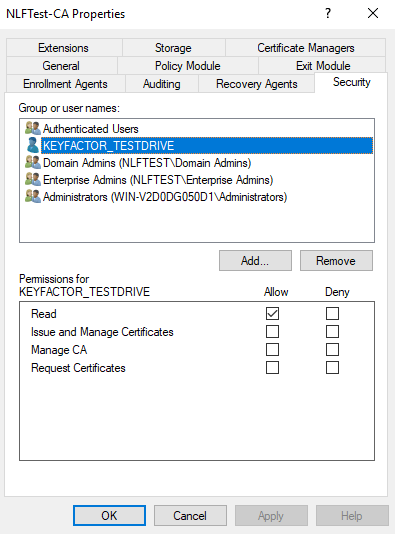The height and width of the screenshot is (534, 395).
Task: Open the Certificate Managers tab
Action: (305, 48)
